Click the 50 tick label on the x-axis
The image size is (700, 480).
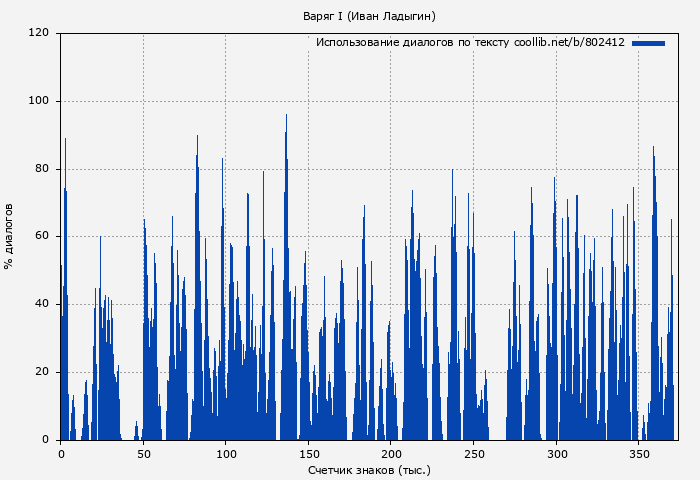(x=143, y=453)
